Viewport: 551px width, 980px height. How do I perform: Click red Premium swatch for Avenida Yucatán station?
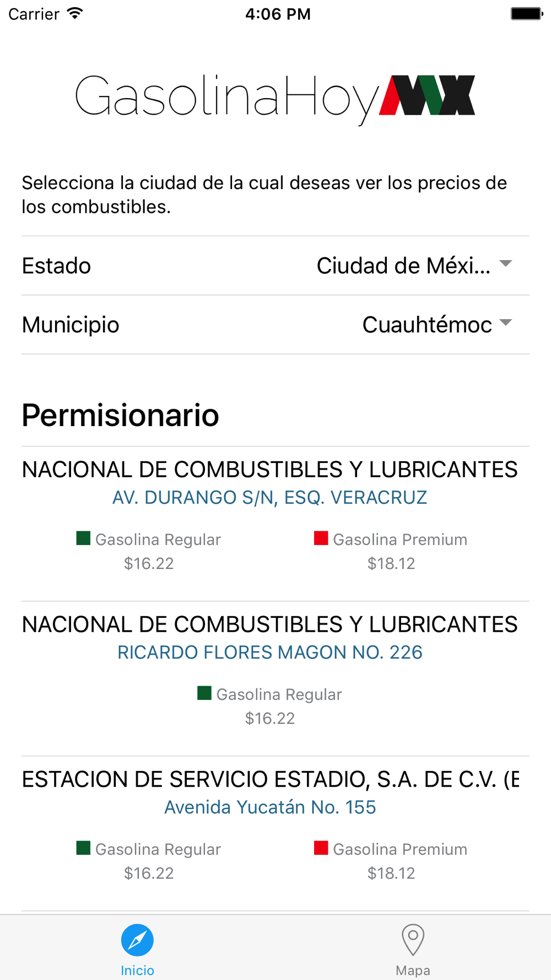point(321,848)
